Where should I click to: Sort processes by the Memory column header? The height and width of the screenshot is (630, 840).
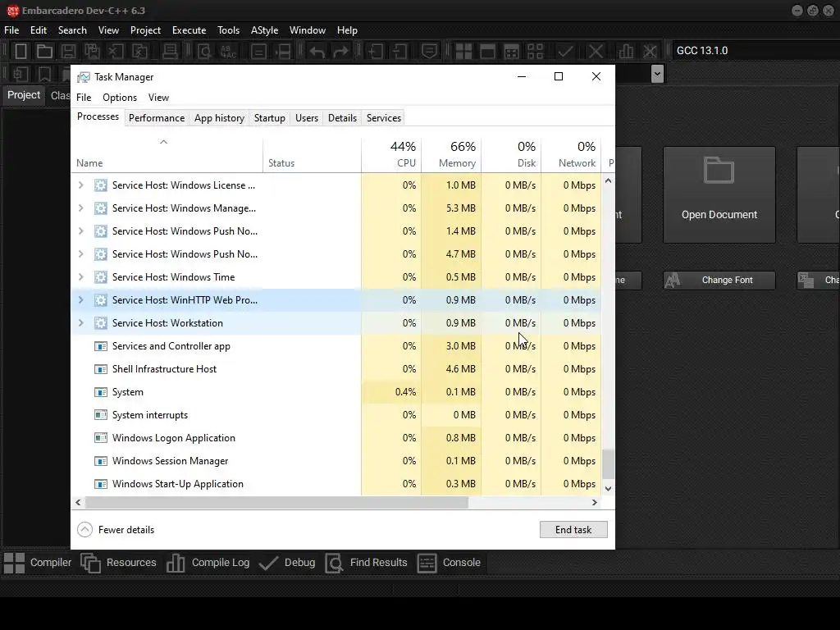click(x=452, y=154)
